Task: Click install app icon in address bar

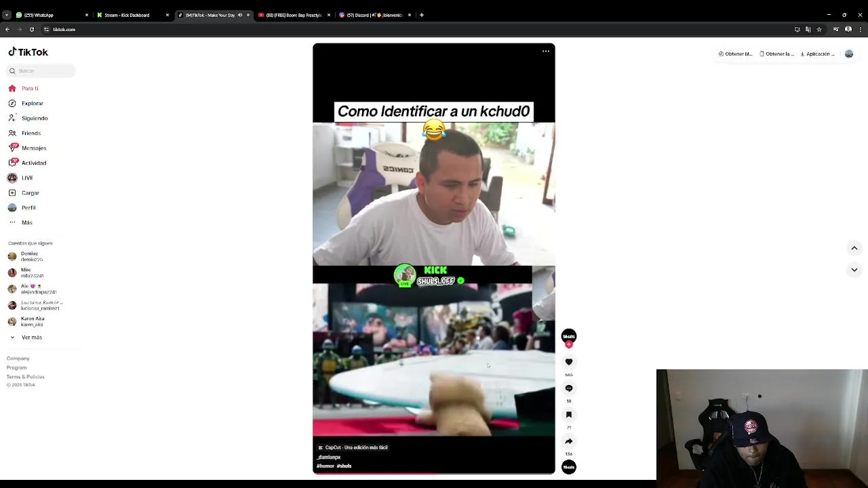Action: [797, 29]
